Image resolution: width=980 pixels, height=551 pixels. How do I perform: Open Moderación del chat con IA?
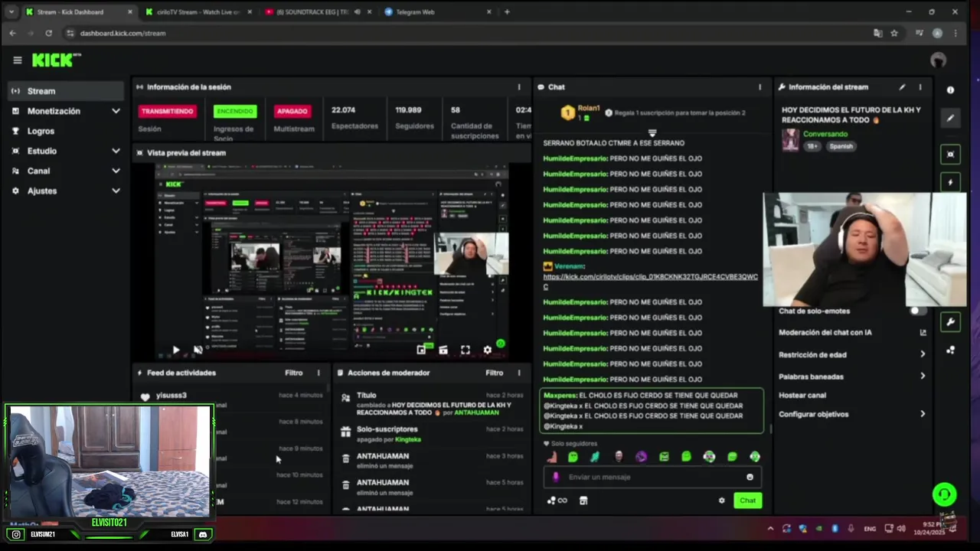pyautogui.click(x=852, y=332)
